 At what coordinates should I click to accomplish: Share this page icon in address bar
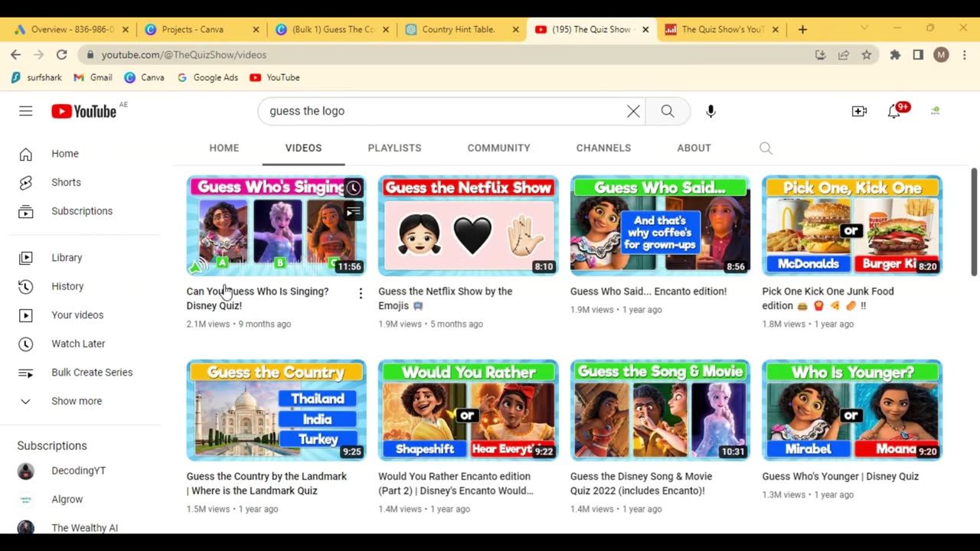[844, 55]
